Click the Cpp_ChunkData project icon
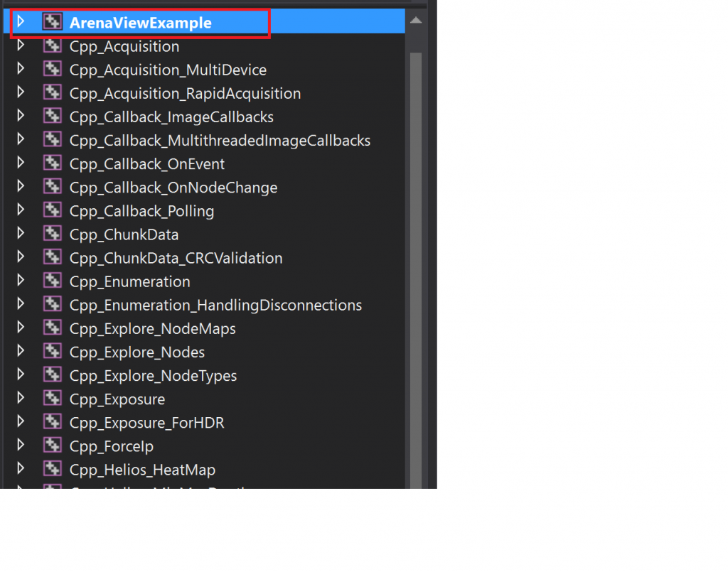 (53, 234)
